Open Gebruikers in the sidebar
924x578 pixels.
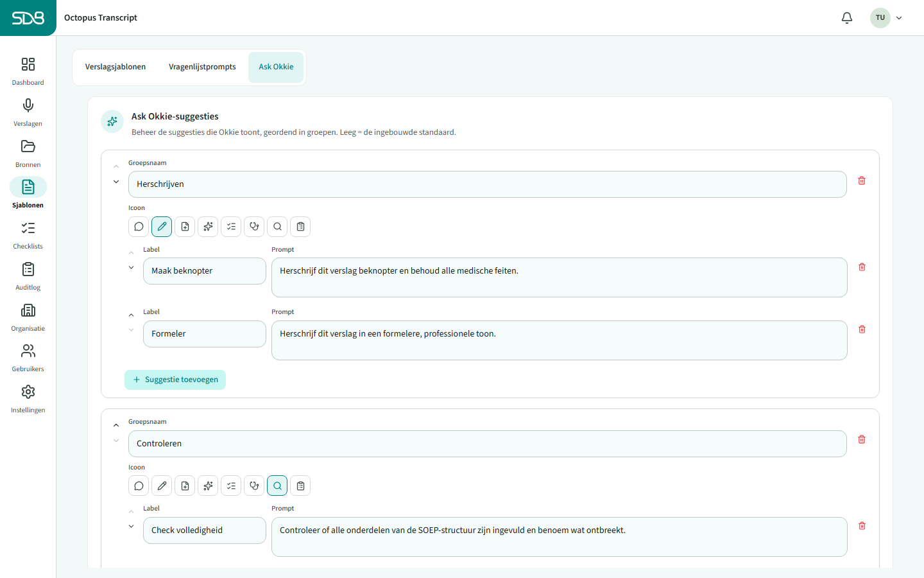(28, 357)
